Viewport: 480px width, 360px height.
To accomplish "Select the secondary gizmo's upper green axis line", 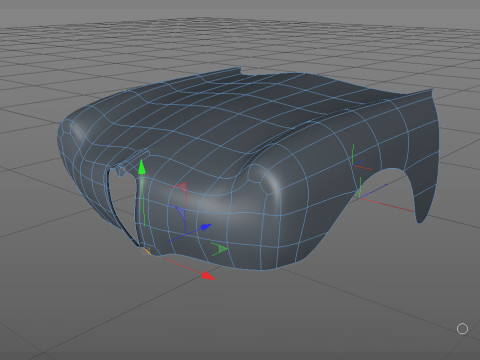I will [x=353, y=154].
